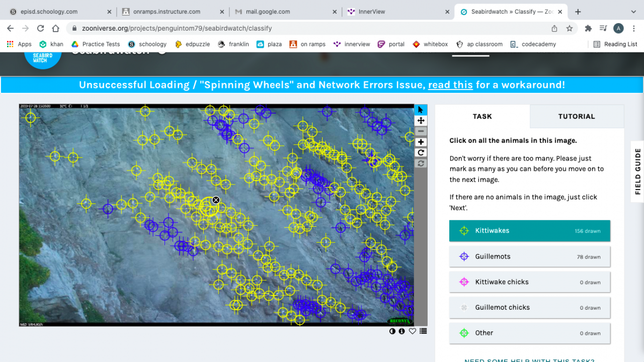Select the pointer annotate tool
Viewport: 644px width, 362px height.
coord(421,110)
